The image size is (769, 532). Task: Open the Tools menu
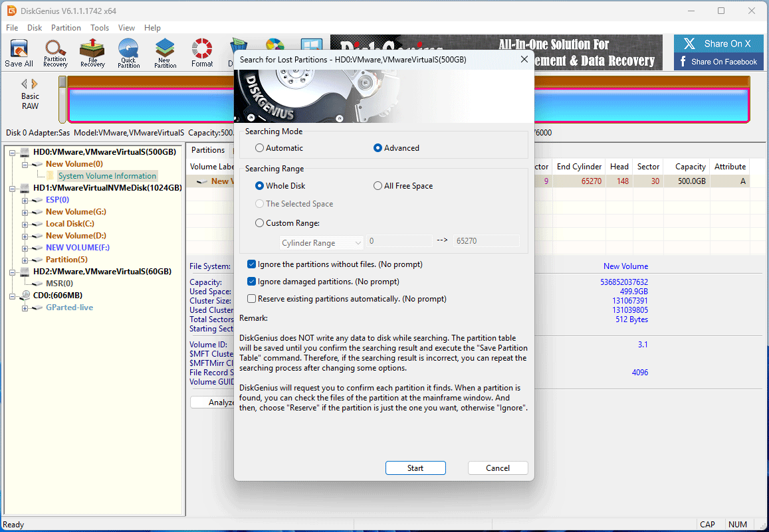99,27
